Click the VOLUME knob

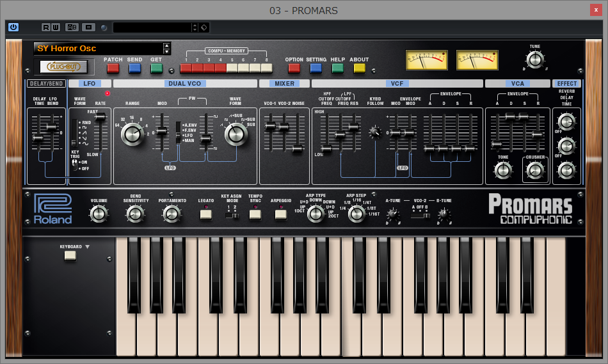(x=99, y=214)
